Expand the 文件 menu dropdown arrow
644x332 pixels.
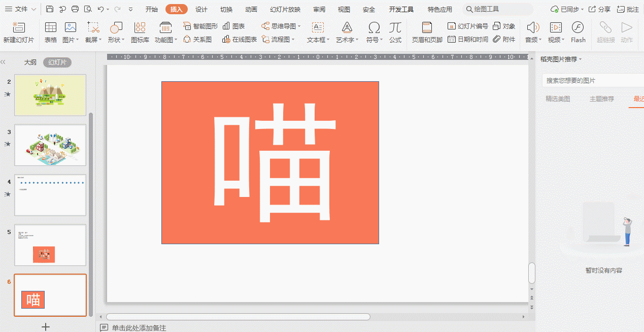click(33, 9)
